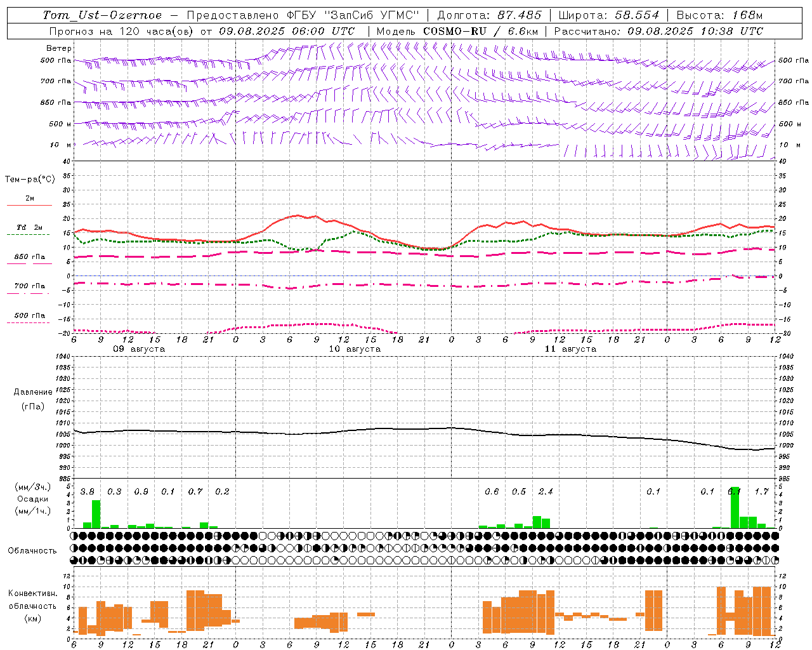Click the Давление pressure panel label
This screenshot has width=812, height=650.
[33, 392]
